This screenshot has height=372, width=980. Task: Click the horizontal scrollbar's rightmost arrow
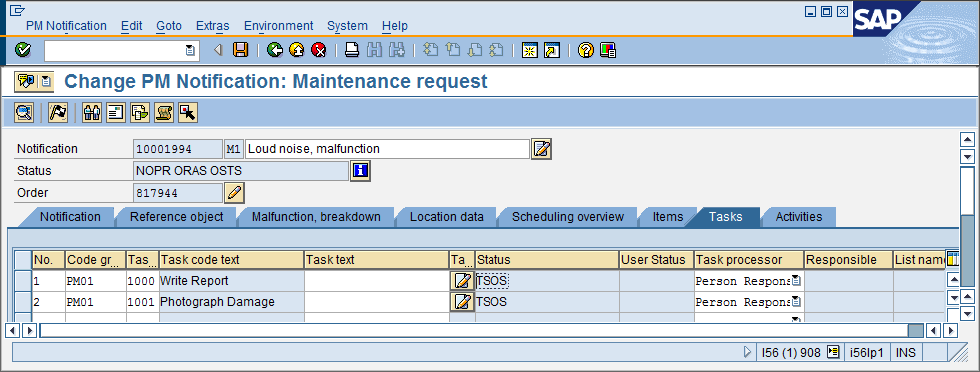[951, 330]
